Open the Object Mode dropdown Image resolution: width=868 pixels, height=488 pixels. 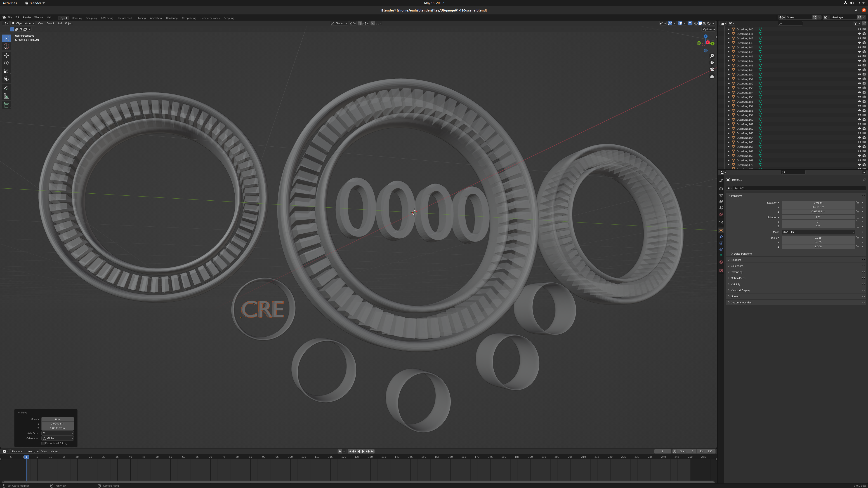[23, 23]
